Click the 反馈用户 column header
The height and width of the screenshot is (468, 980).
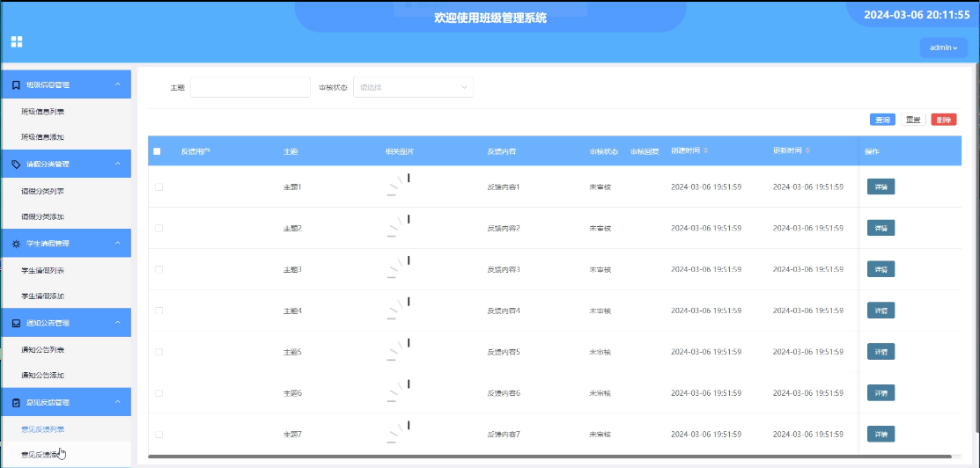[x=195, y=151]
